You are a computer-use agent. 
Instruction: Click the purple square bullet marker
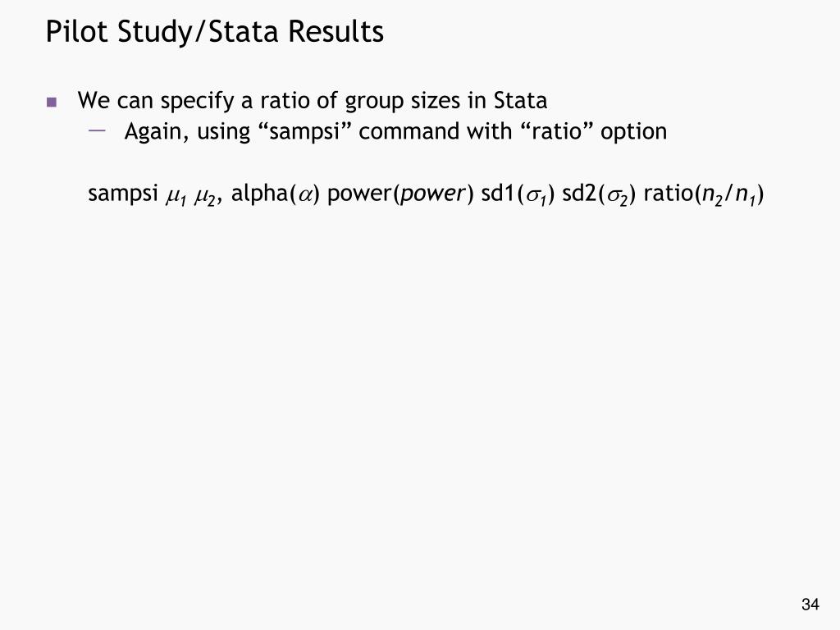click(52, 102)
